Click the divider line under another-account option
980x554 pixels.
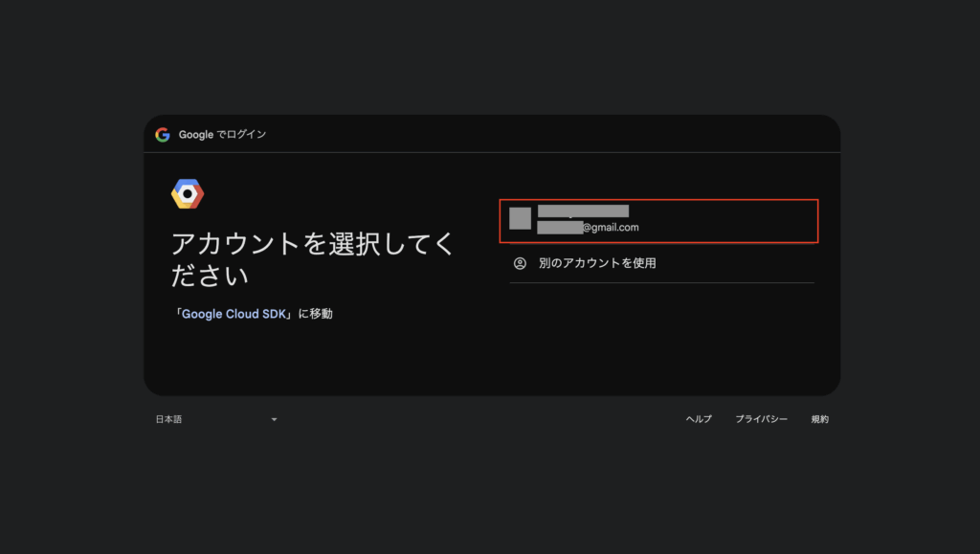point(661,282)
